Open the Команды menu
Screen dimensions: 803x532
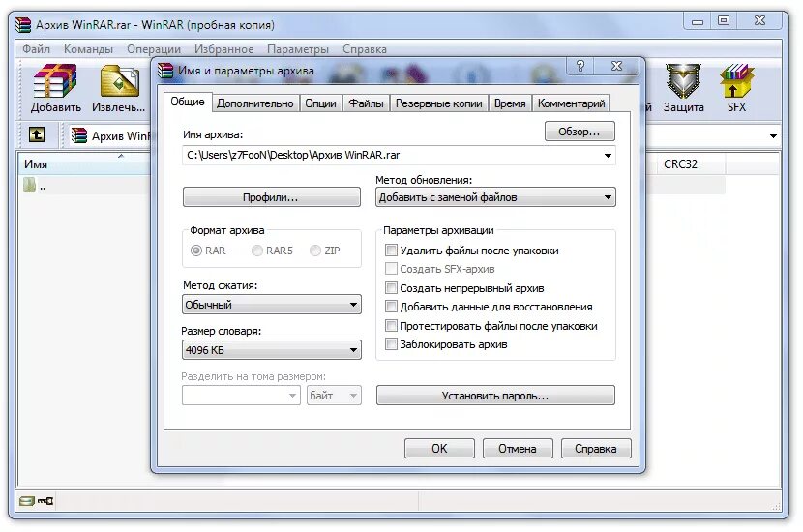point(88,49)
